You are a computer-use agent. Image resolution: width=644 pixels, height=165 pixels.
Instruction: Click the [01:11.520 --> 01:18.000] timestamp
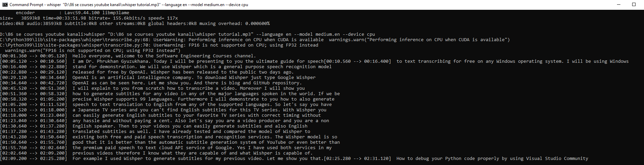coord(33,110)
